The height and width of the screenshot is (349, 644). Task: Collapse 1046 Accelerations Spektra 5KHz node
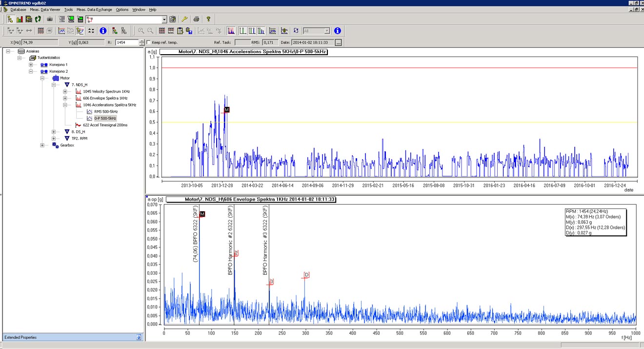(65, 105)
